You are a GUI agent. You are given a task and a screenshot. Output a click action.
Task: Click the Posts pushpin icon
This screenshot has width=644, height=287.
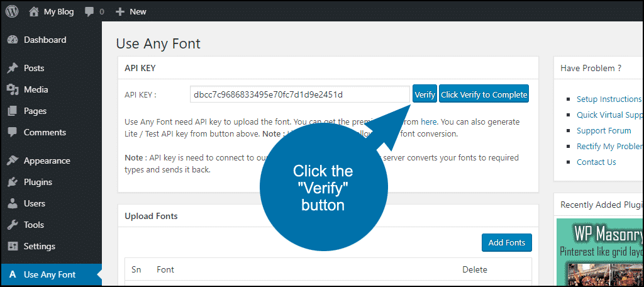[x=13, y=68]
